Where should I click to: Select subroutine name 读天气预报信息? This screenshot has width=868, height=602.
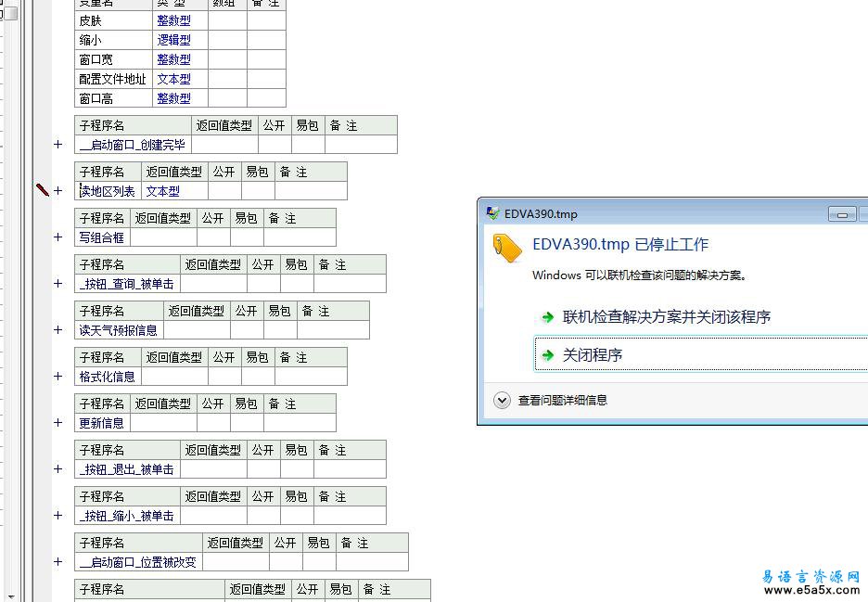click(x=119, y=330)
